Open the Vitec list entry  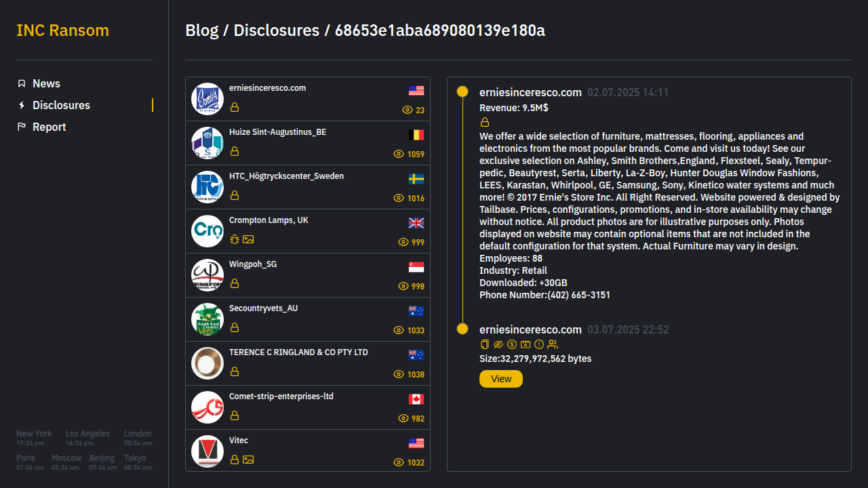pyautogui.click(x=308, y=450)
